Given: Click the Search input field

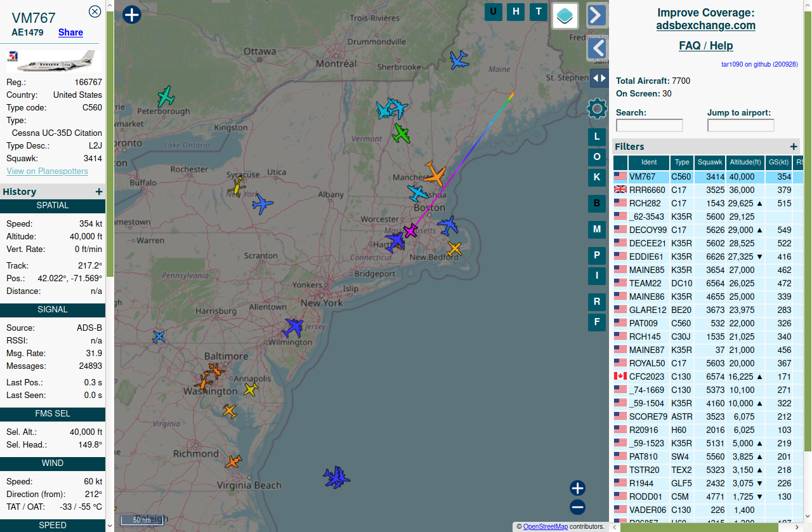Looking at the screenshot, I should [x=650, y=125].
